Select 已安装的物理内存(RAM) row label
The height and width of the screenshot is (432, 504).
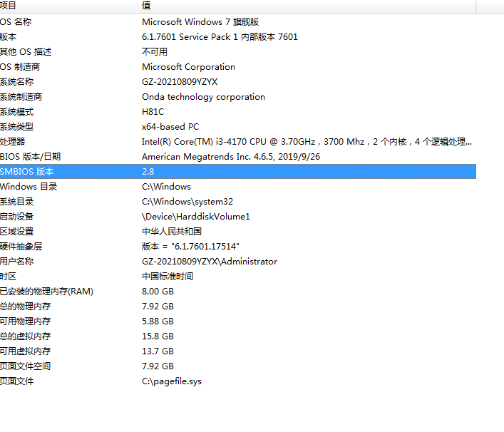coord(46,292)
